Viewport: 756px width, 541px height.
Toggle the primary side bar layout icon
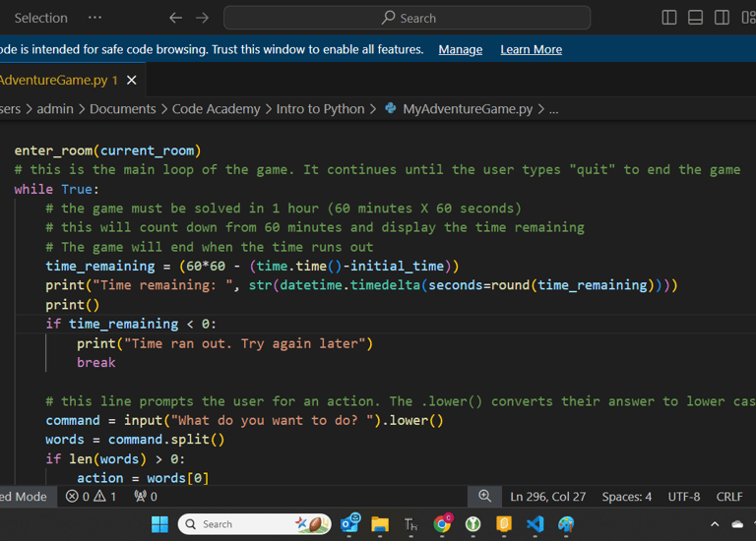pos(669,18)
